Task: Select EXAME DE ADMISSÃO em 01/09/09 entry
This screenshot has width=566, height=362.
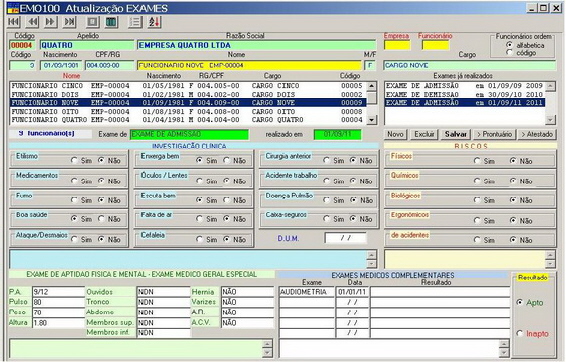Action: click(x=465, y=86)
